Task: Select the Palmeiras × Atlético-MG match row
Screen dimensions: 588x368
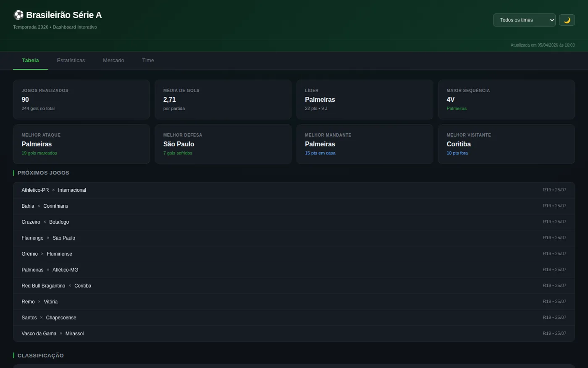Action: tap(294, 270)
